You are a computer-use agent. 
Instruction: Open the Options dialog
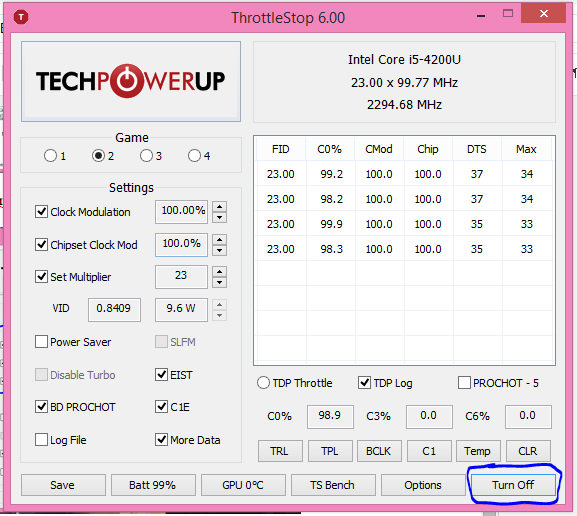point(423,485)
